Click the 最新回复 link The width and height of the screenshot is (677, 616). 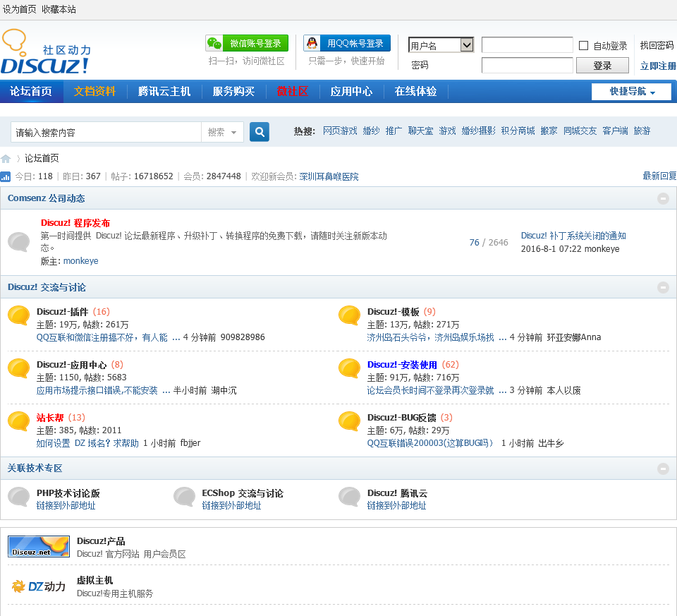[x=660, y=176]
